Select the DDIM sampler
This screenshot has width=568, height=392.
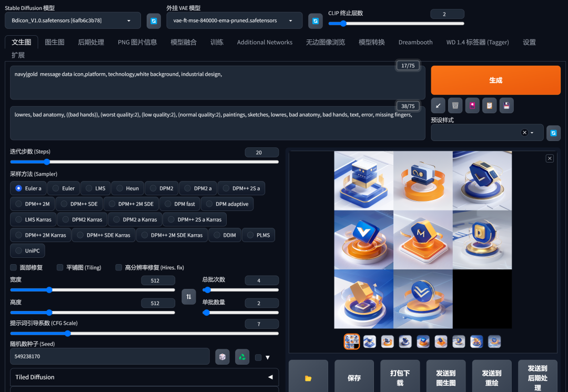pyautogui.click(x=225, y=235)
